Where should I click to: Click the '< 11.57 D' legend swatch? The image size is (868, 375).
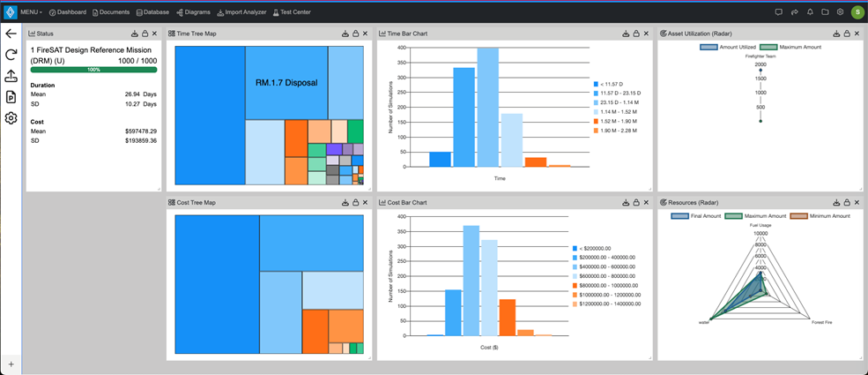(596, 84)
